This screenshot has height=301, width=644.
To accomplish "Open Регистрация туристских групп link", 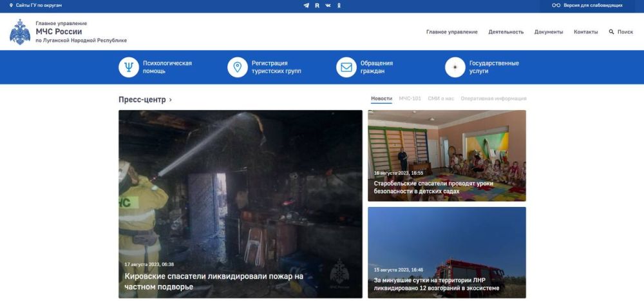I will coord(276,67).
